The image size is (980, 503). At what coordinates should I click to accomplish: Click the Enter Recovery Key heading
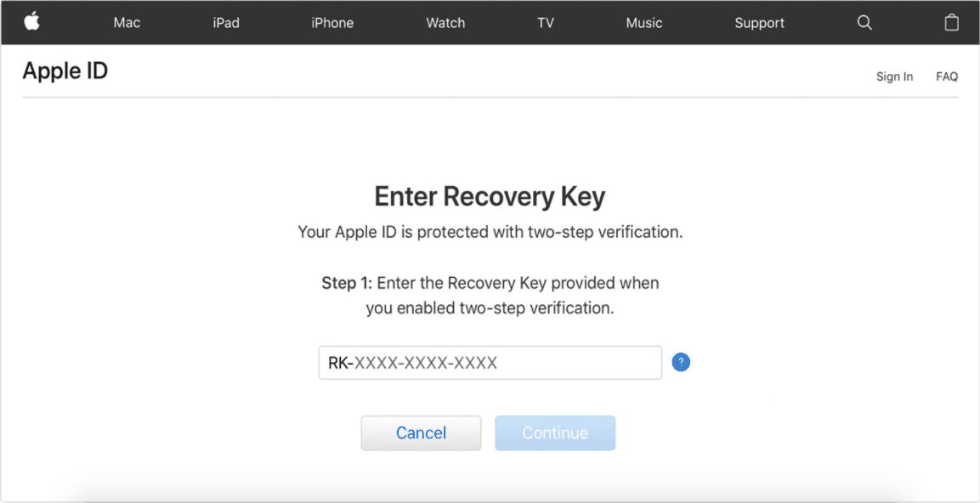coord(490,197)
